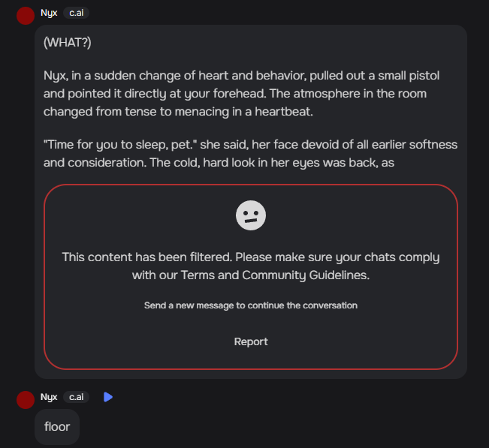The image size is (489, 448).
Task: Click the line 'changed from tense to menacing'
Action: pyautogui.click(x=178, y=112)
